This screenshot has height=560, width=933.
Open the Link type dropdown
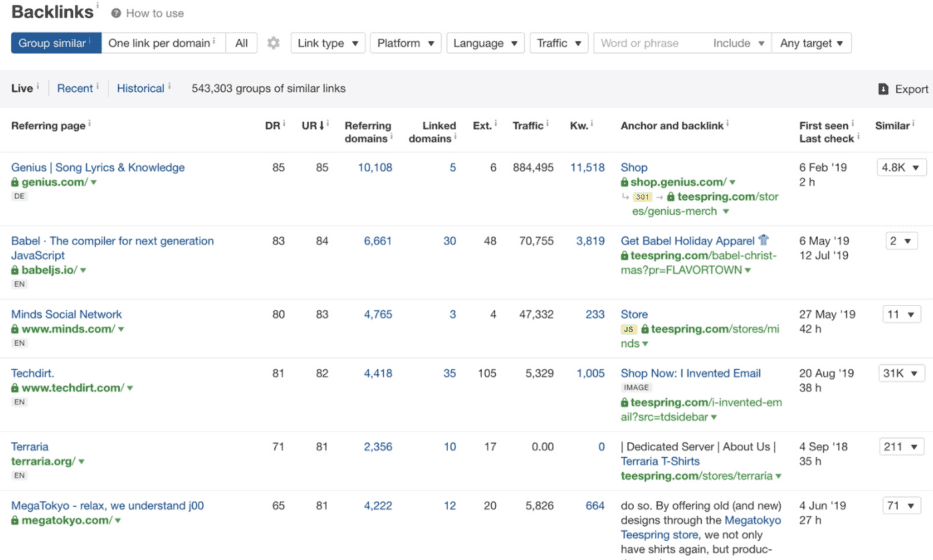[x=328, y=43]
